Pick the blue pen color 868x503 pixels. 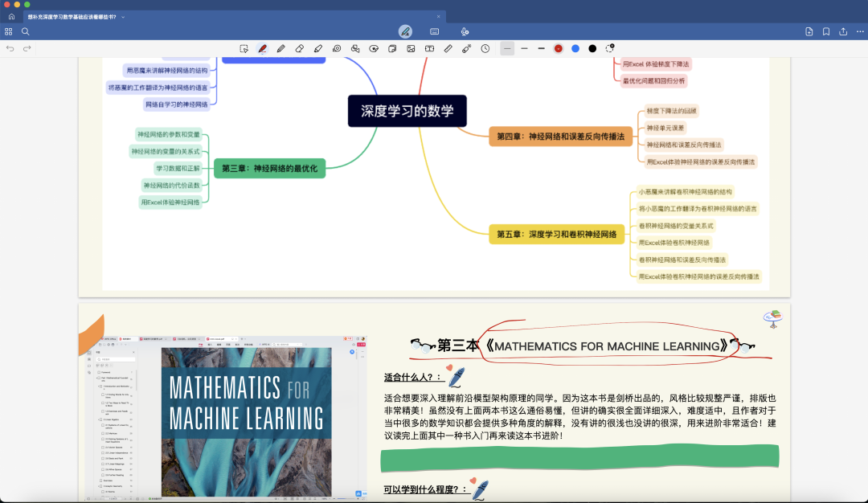575,49
